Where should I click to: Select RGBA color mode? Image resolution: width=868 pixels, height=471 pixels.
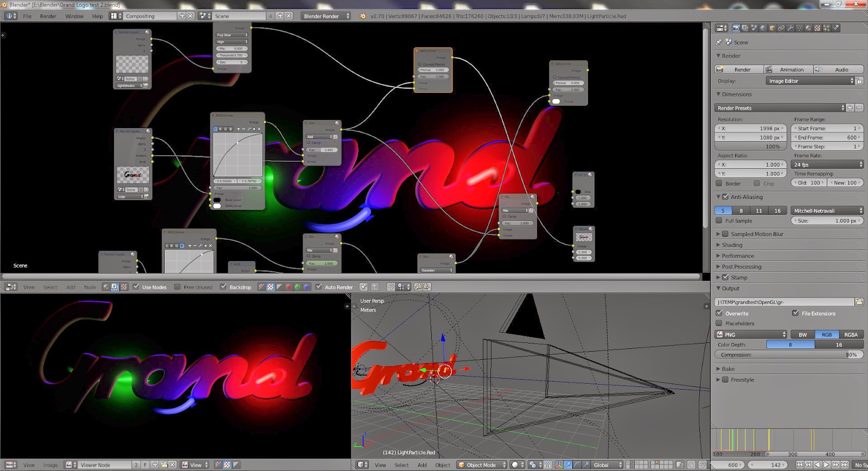tap(851, 335)
